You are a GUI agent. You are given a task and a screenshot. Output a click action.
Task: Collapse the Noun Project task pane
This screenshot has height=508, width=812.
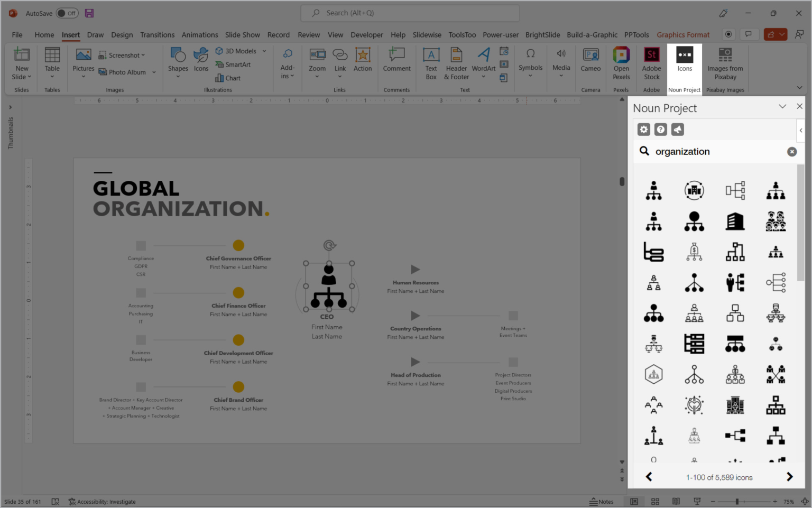pos(782,106)
